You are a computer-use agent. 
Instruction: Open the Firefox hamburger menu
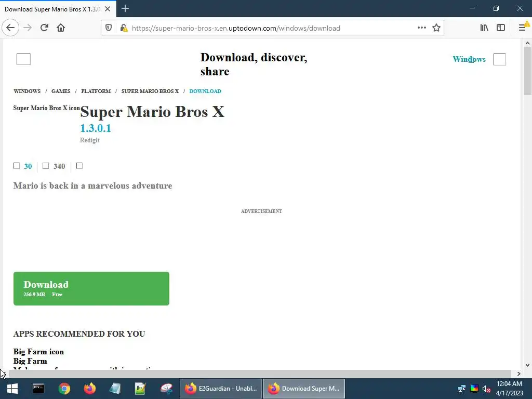tap(523, 28)
